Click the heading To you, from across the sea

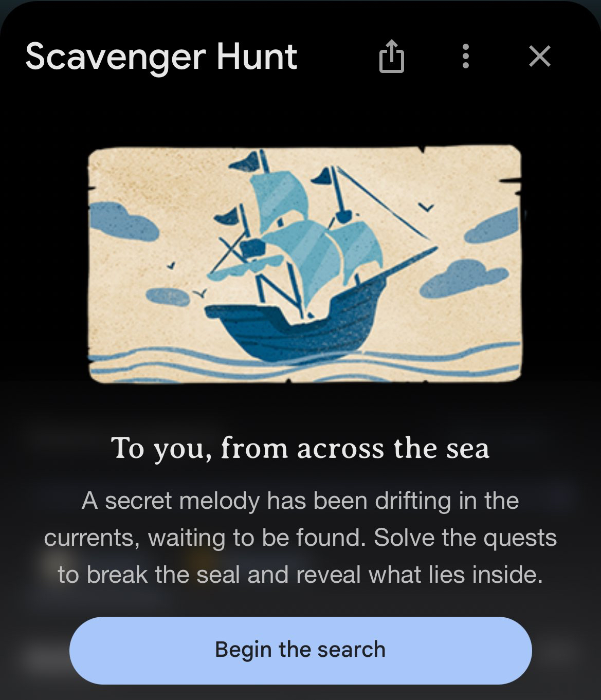[x=300, y=448]
